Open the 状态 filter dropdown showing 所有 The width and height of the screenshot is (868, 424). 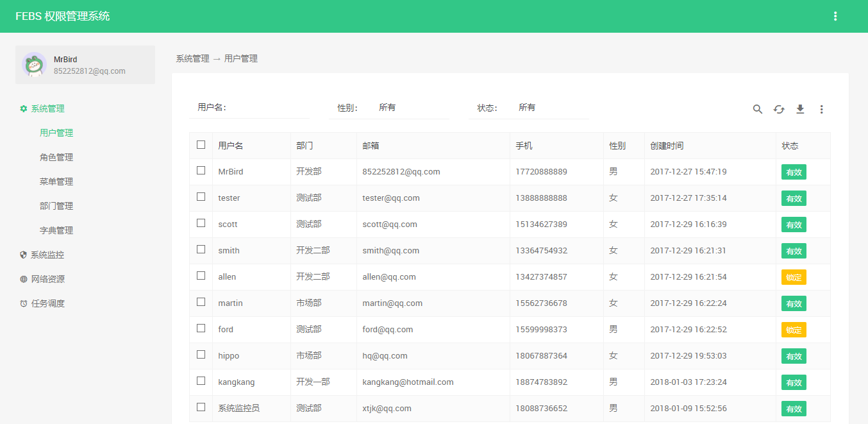(550, 108)
